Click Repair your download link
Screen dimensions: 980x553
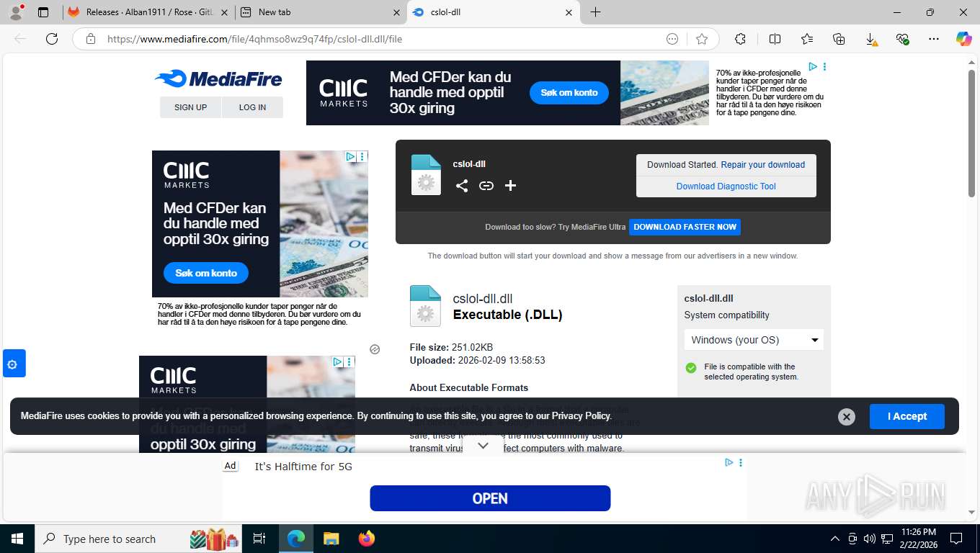point(763,165)
